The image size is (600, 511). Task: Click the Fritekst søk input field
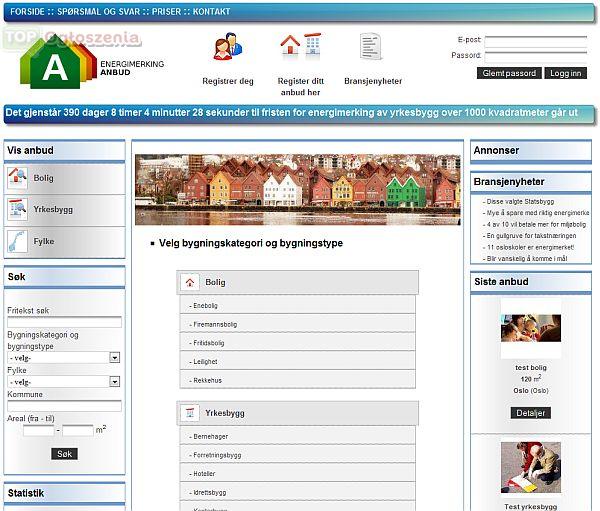(x=64, y=322)
